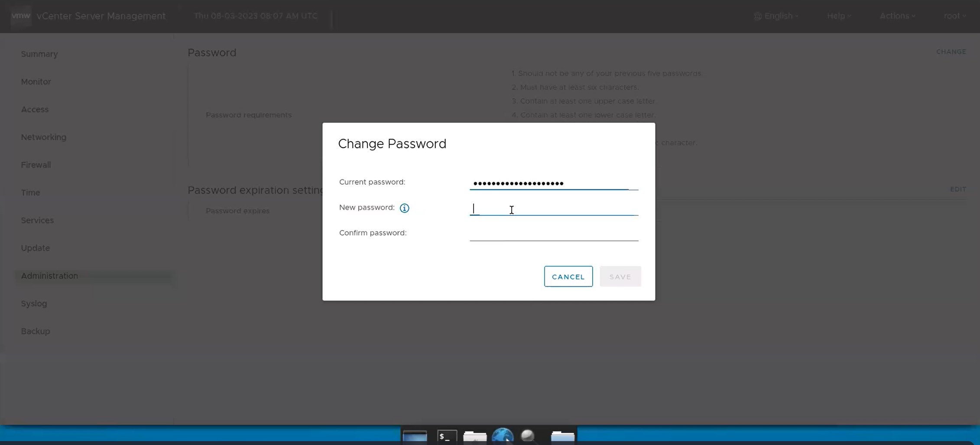Viewport: 980px width, 445px height.
Task: Click the info icon beside New password
Action: 404,208
